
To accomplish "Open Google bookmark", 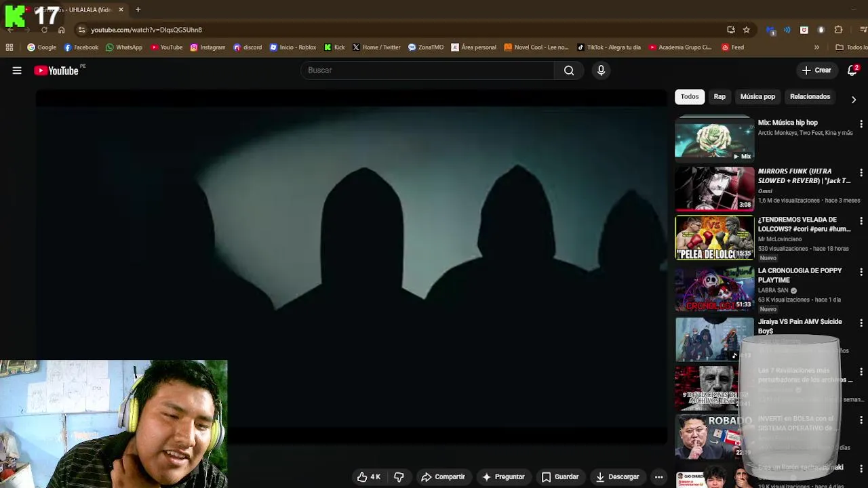I will [x=41, y=47].
